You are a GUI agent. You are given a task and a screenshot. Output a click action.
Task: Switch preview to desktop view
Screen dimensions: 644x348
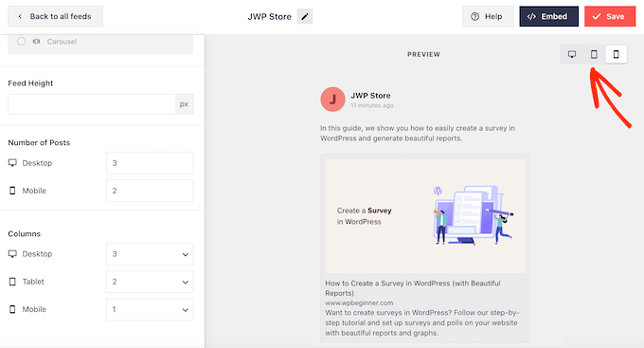[572, 54]
